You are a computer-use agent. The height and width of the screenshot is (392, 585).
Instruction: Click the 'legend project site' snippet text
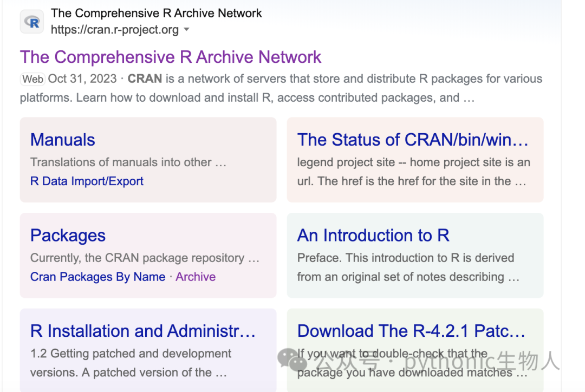[x=413, y=172]
